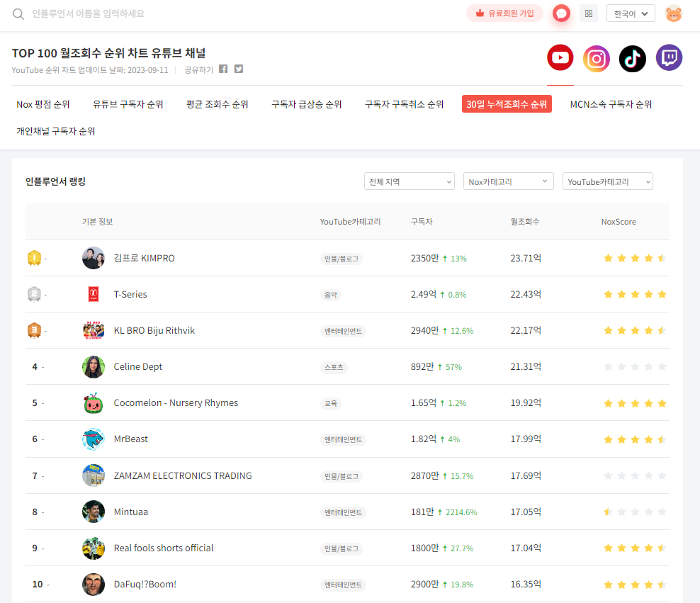Screen dimensions: 700x603
Task: Open Cocomelon watermelon avatar
Action: (94, 403)
